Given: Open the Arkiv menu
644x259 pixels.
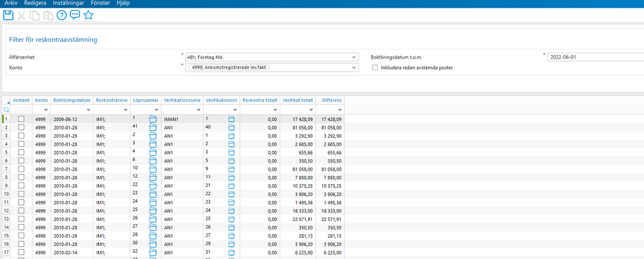Looking at the screenshot, I should tap(11, 3).
